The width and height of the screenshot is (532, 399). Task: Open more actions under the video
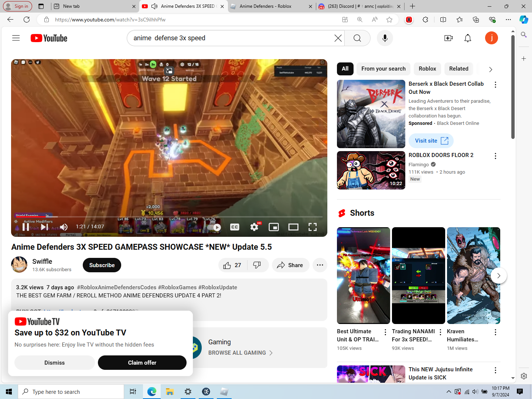coord(320,265)
